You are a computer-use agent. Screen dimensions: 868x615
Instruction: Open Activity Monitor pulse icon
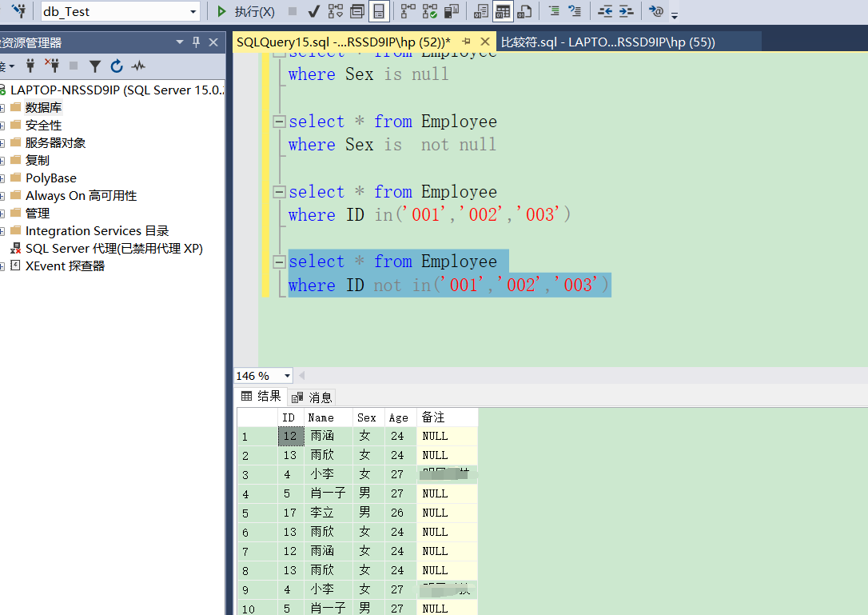click(138, 66)
